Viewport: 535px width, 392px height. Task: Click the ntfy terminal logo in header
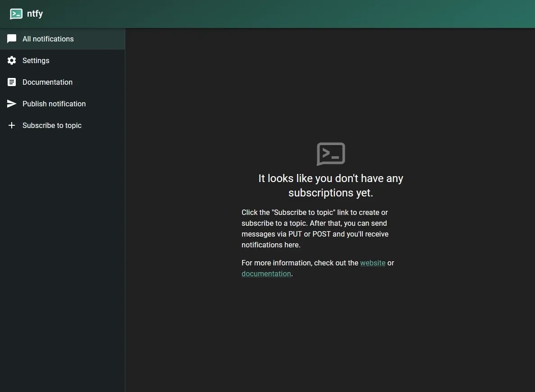pos(15,14)
